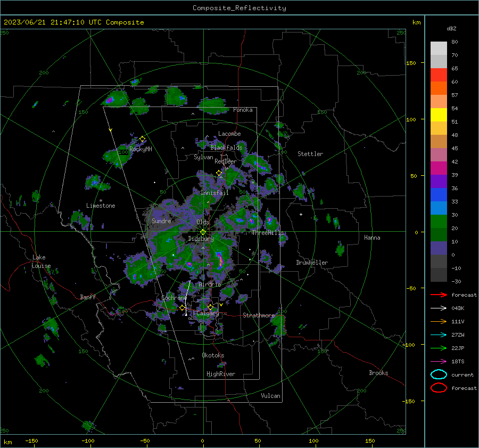Click the white plus marker west of Hanna

[301, 214]
